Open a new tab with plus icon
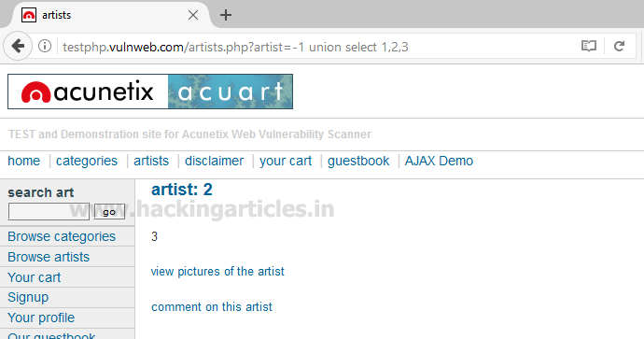 point(226,15)
